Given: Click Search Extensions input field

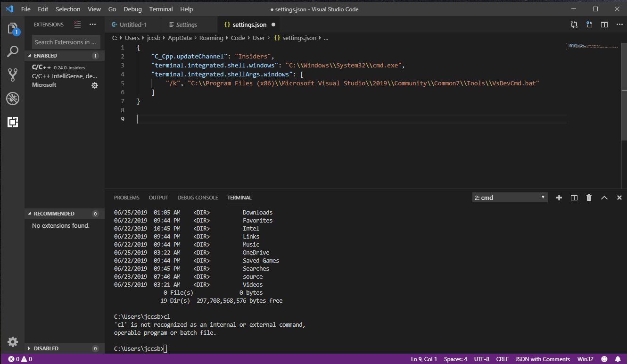Looking at the screenshot, I should click(66, 42).
